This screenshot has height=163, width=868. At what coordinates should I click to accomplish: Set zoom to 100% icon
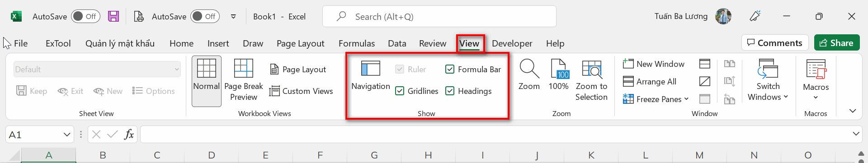tap(559, 69)
